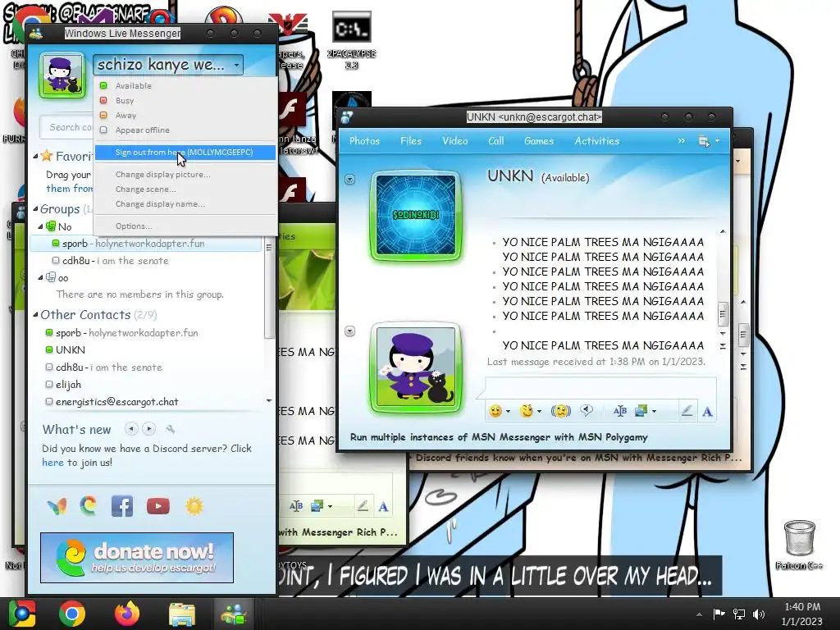The width and height of the screenshot is (840, 630).
Task: Click UNKN's SODINOKIBI display picture
Action: [x=416, y=215]
